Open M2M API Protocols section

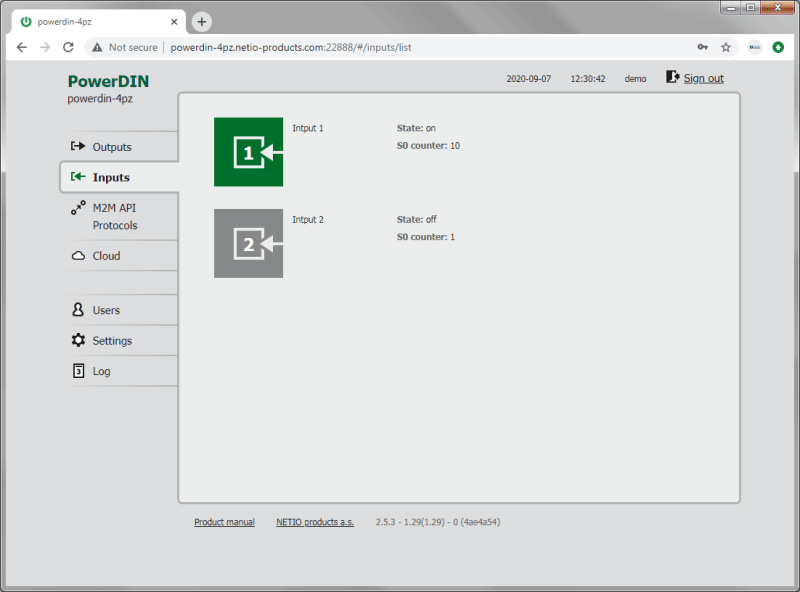pyautogui.click(x=78, y=209)
